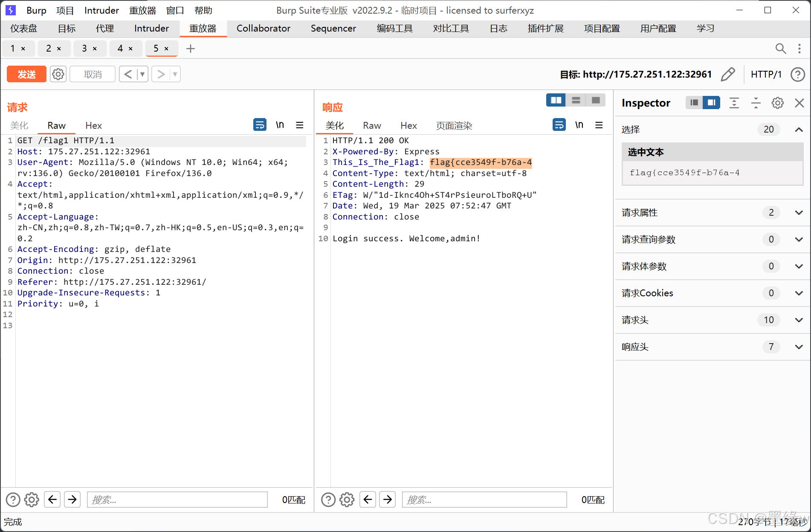This screenshot has height=532, width=811.
Task: Close Repeater tab 5
Action: [166, 49]
